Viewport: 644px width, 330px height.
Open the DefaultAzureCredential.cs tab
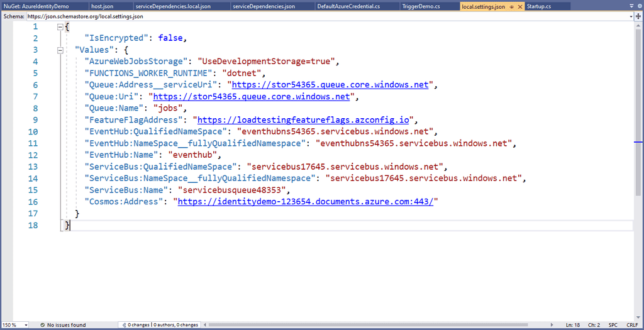pyautogui.click(x=340, y=6)
